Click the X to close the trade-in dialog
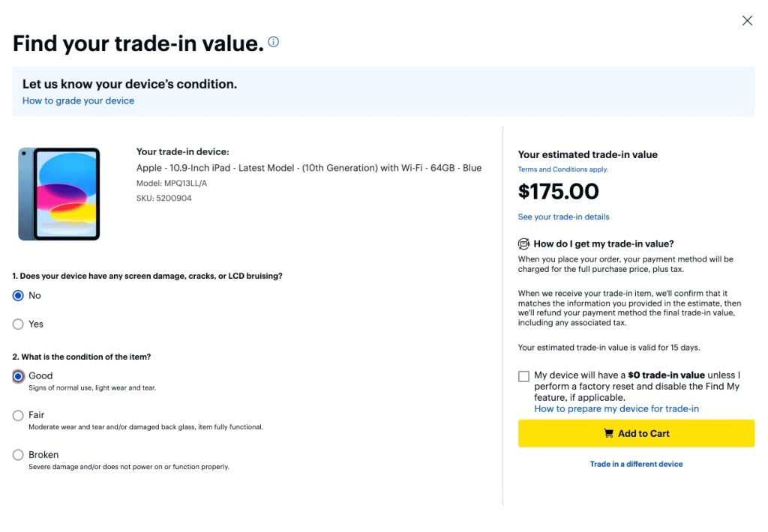This screenshot has height=532, width=768. click(747, 20)
